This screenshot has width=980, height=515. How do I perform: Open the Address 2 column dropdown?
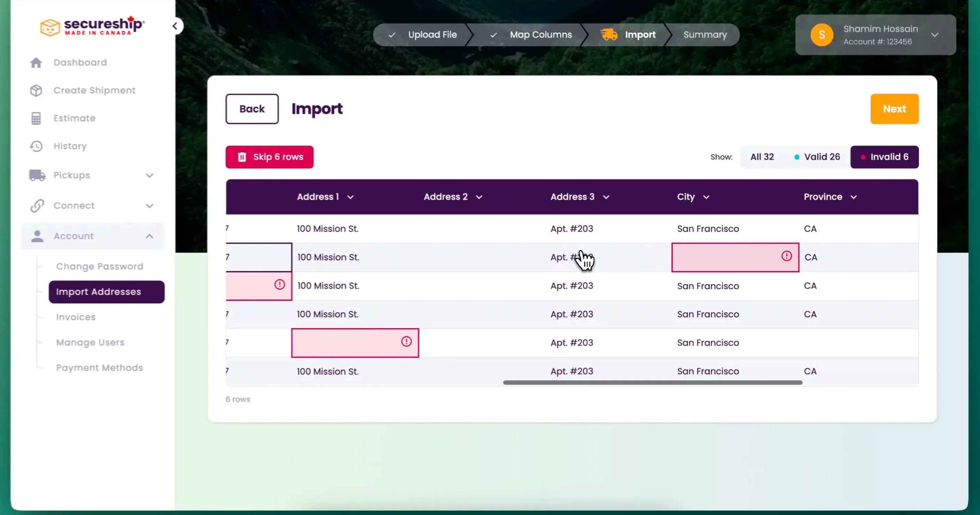479,197
